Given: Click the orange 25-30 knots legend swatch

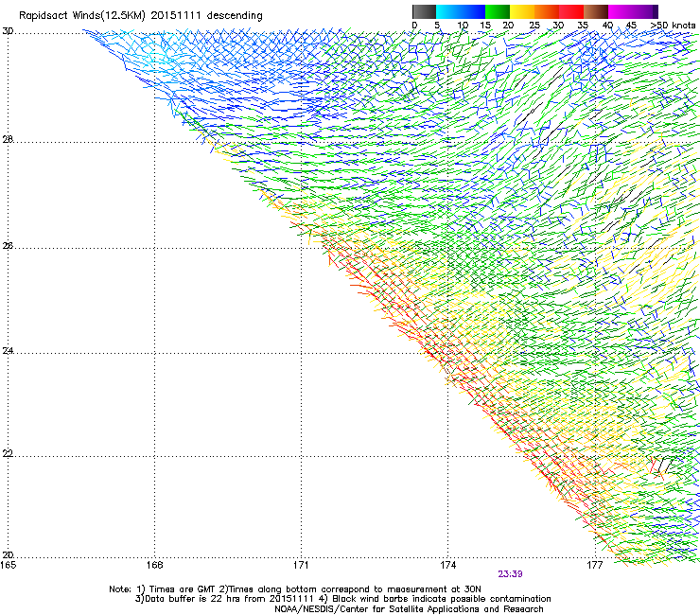Looking at the screenshot, I should point(547,11).
